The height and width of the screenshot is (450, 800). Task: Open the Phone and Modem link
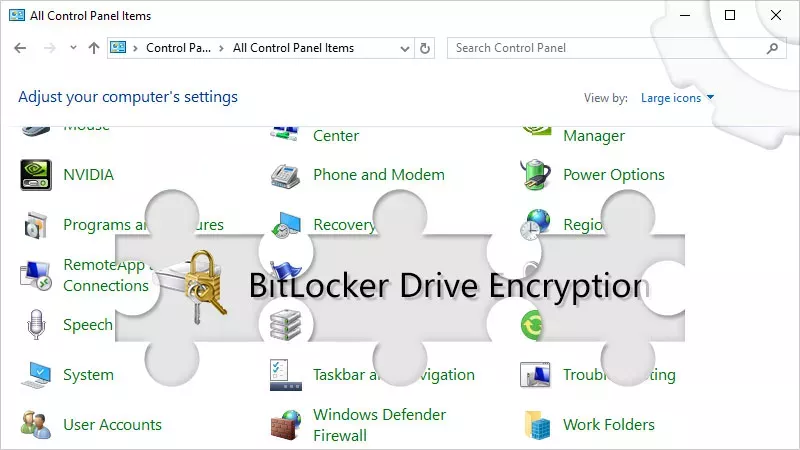click(x=379, y=174)
